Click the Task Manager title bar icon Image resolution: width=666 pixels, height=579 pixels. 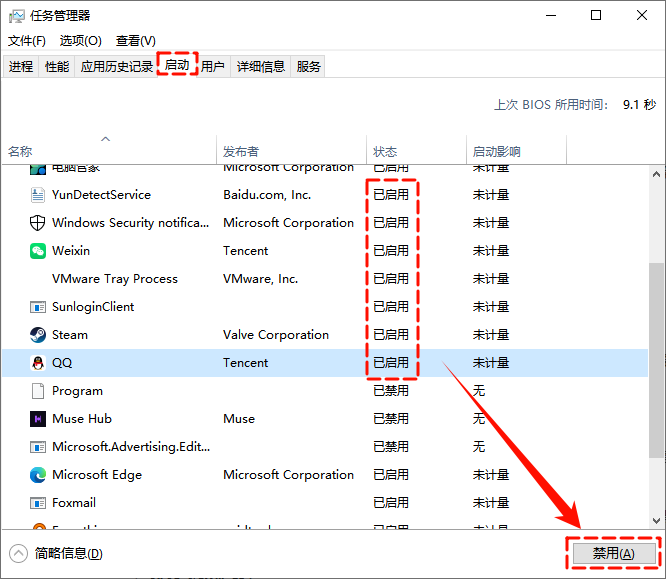click(17, 16)
